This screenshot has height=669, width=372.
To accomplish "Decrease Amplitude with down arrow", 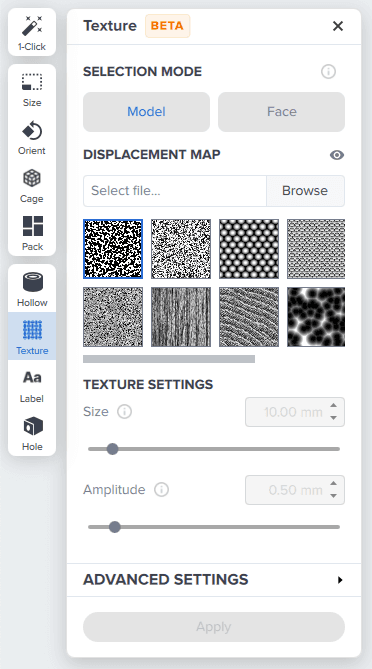I will click(334, 496).
